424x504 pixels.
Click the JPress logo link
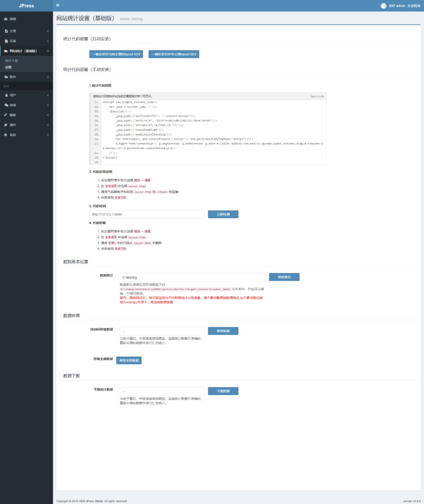coord(26,6)
